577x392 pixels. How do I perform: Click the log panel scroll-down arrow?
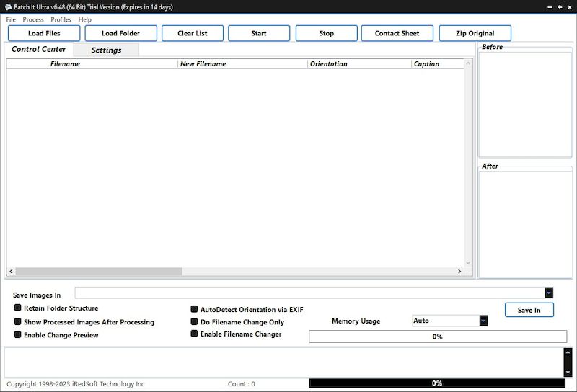point(568,373)
